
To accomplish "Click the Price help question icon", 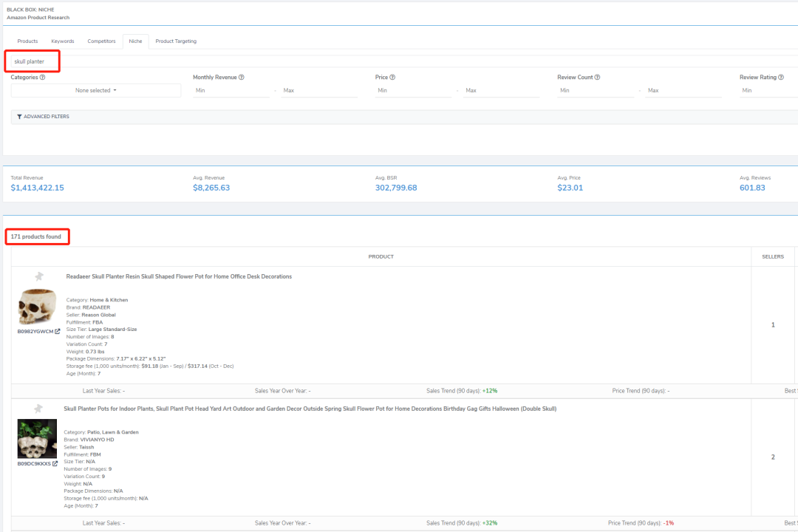I will click(392, 77).
